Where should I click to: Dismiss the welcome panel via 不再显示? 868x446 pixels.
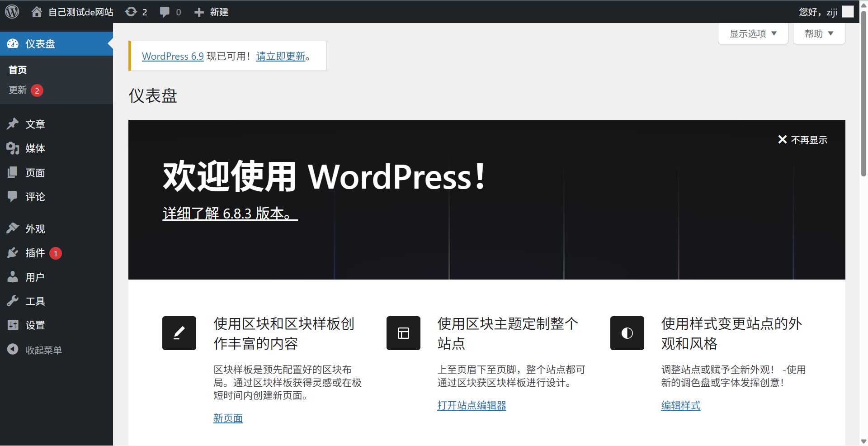click(802, 140)
